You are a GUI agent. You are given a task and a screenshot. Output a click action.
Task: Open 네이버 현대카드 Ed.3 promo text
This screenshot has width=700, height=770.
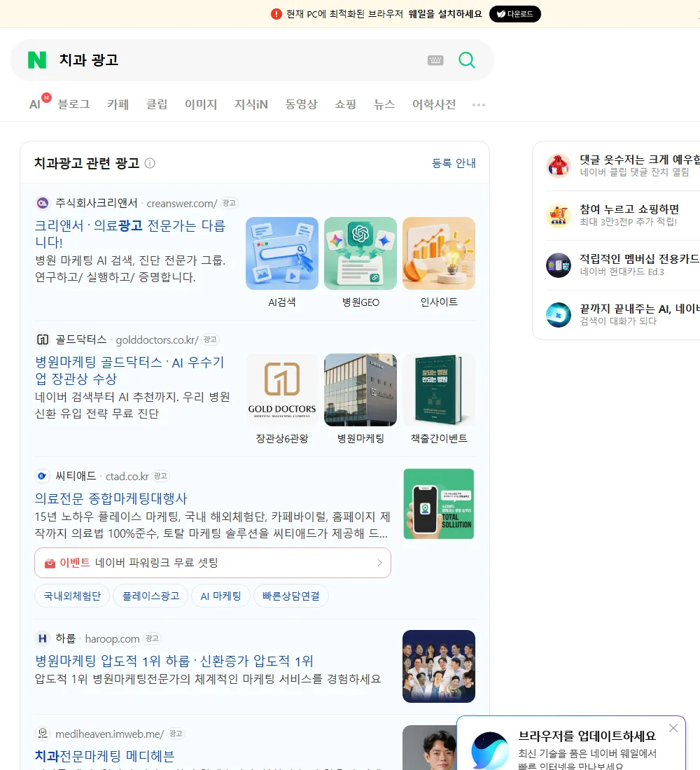pyautogui.click(x=622, y=272)
